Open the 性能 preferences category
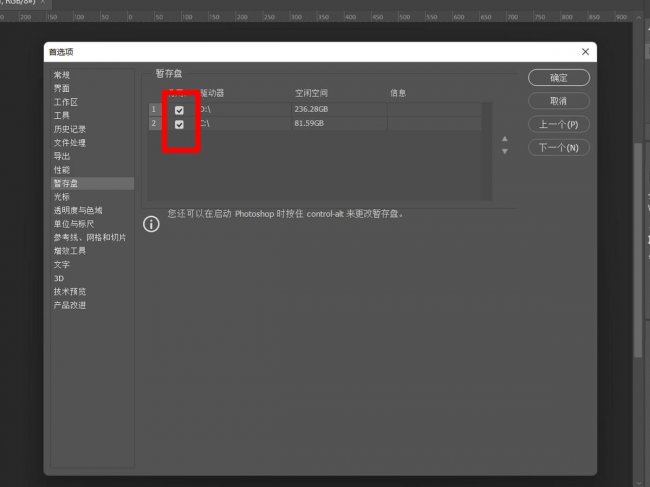The image size is (650, 487). tap(62, 170)
